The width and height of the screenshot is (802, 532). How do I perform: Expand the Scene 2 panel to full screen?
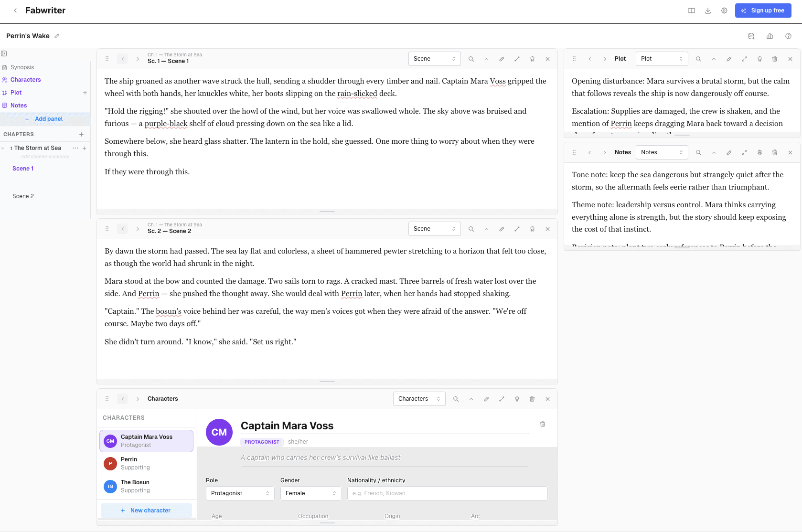[x=517, y=229]
